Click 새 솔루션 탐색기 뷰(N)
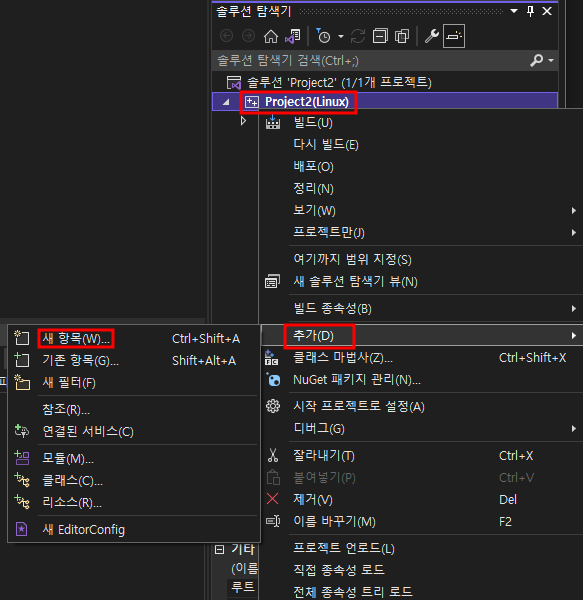Viewport: 583px width, 600px height. pos(421,282)
